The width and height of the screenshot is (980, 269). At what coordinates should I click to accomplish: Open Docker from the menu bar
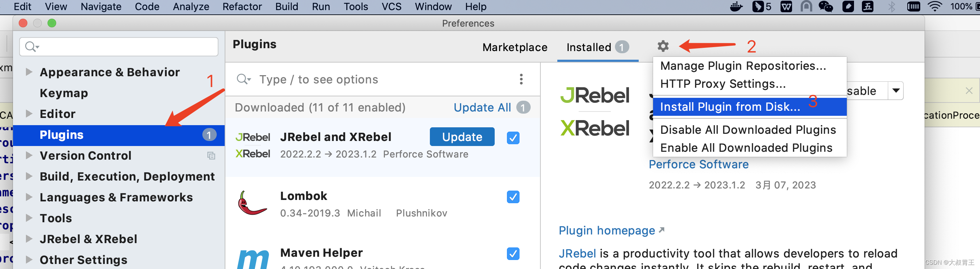(x=737, y=6)
